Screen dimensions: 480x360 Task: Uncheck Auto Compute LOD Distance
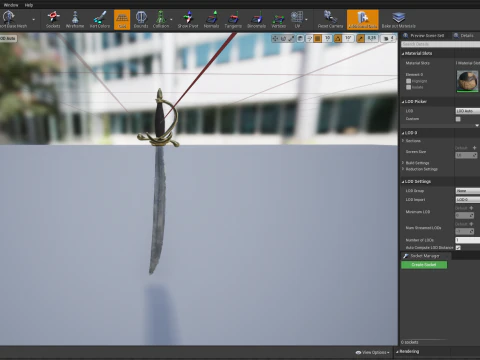(x=458, y=248)
